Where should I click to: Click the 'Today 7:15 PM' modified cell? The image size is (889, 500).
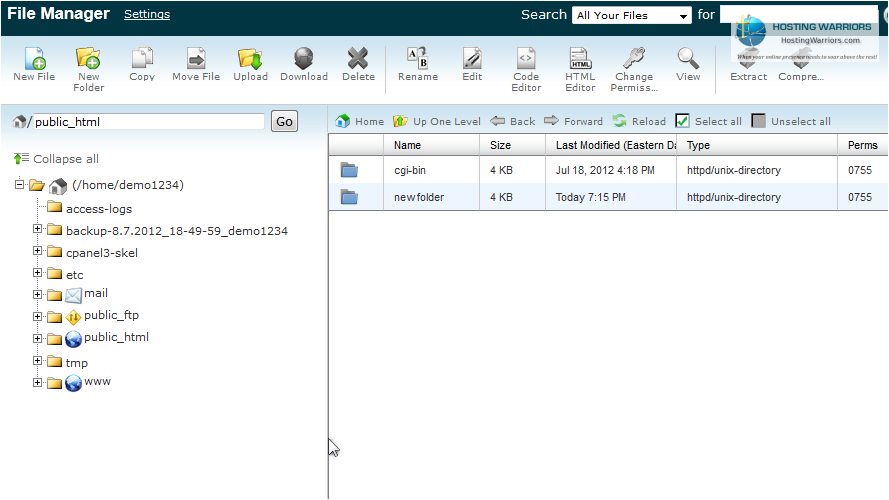[x=590, y=197]
